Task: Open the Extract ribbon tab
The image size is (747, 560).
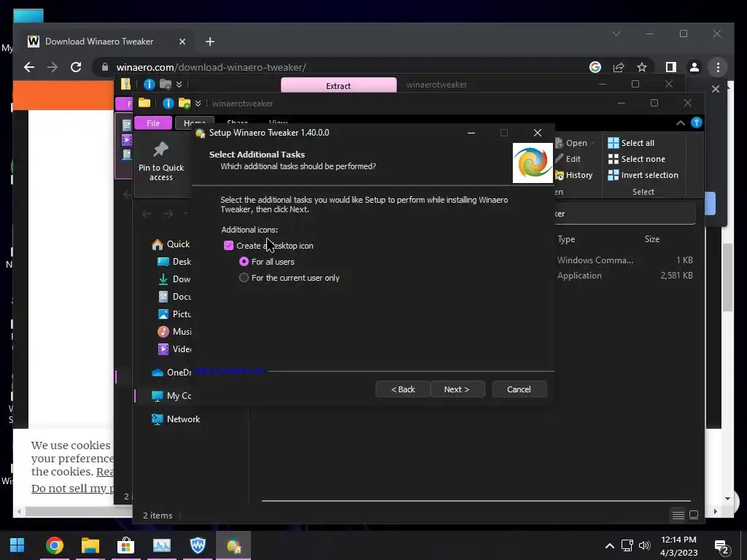Action: point(338,86)
